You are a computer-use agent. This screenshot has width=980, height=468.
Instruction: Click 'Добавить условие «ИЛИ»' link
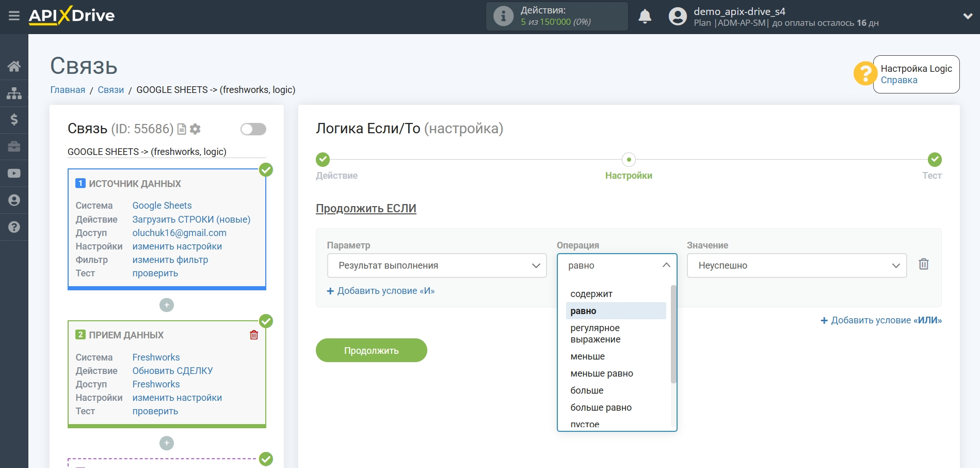[x=881, y=320]
